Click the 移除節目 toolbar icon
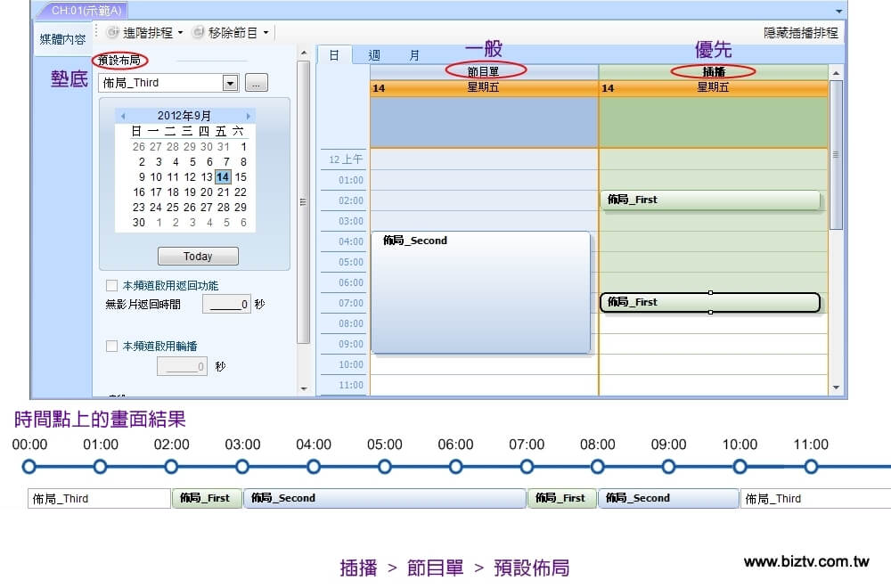Viewport: 891px width, 588px height. click(x=198, y=32)
